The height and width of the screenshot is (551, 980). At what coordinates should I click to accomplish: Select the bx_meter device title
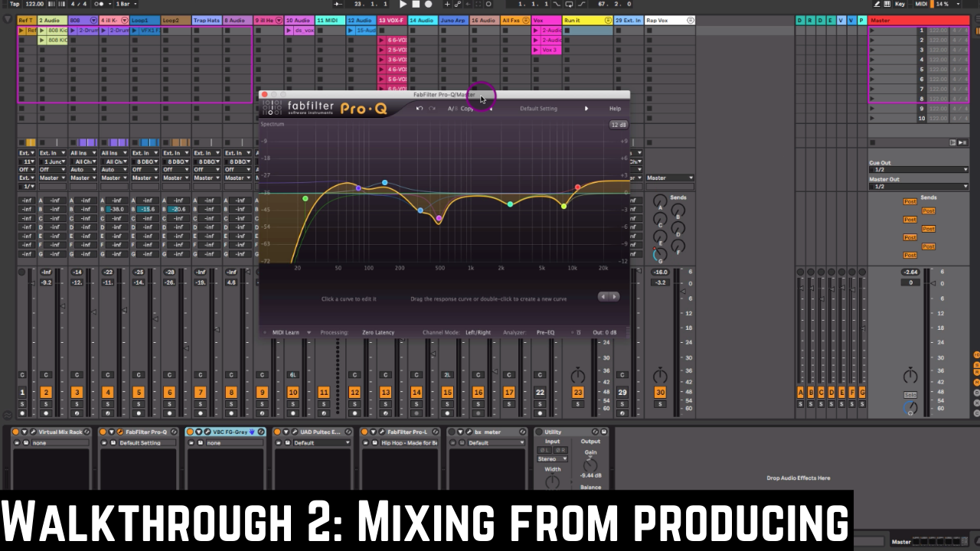pyautogui.click(x=486, y=432)
